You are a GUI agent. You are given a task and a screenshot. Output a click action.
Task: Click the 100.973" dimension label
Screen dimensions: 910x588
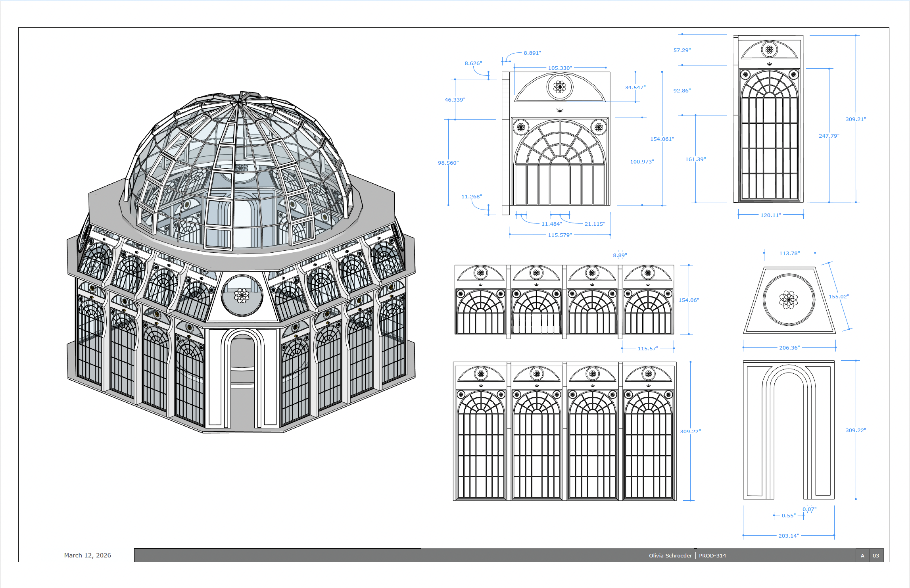coord(642,161)
